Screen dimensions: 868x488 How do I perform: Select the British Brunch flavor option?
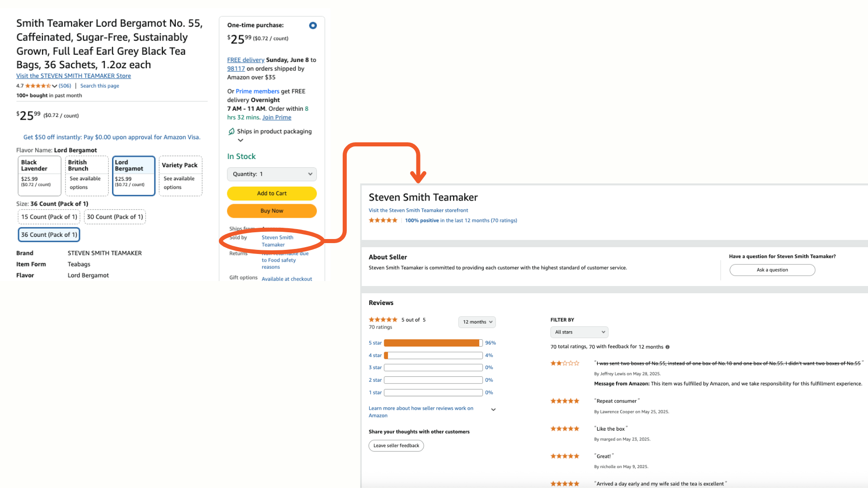87,176
